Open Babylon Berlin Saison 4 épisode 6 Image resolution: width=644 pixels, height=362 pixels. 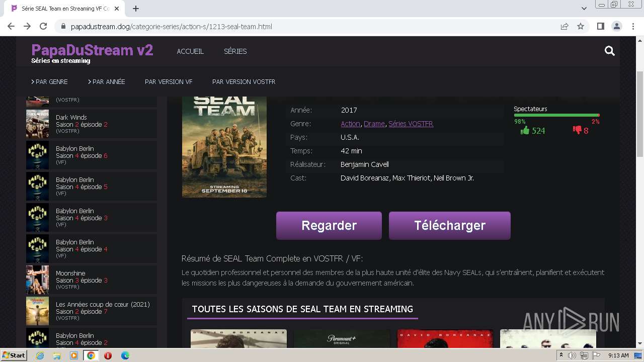[91, 155]
